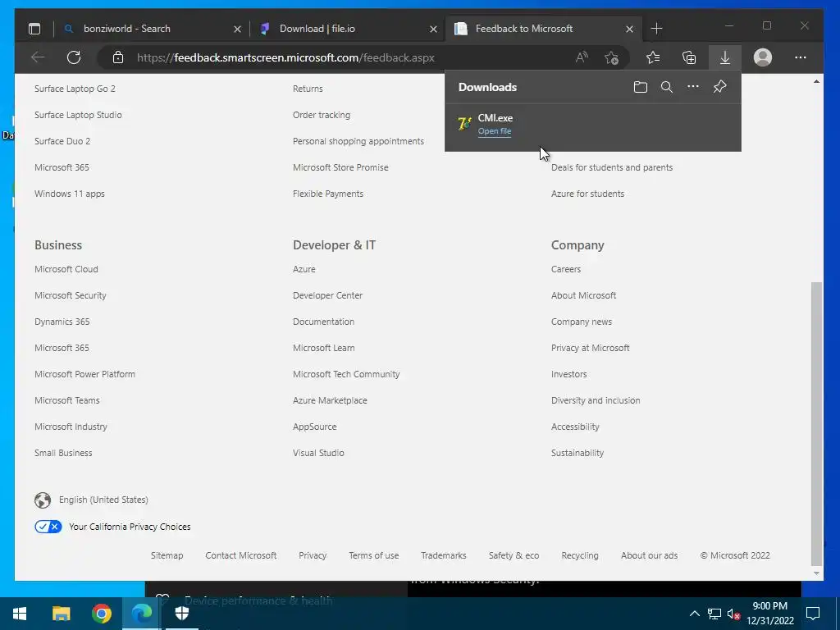Close the Download file.io tab

coord(433,29)
